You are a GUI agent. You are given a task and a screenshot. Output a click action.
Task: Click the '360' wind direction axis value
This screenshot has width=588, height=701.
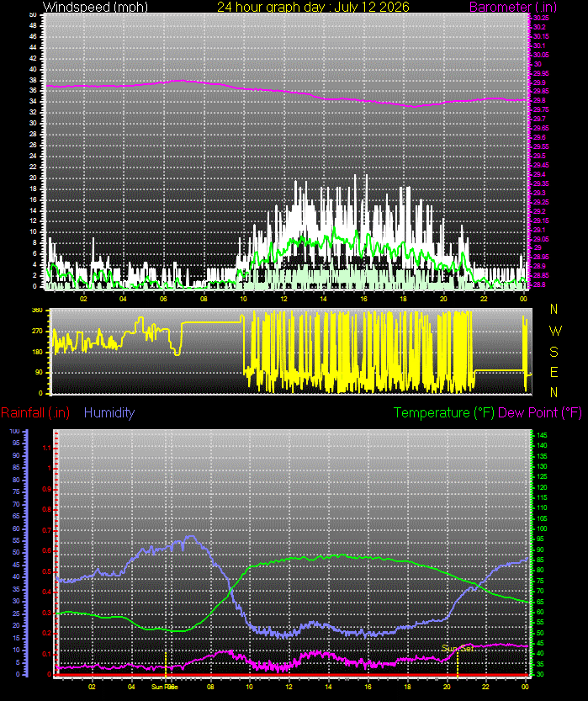tap(38, 311)
